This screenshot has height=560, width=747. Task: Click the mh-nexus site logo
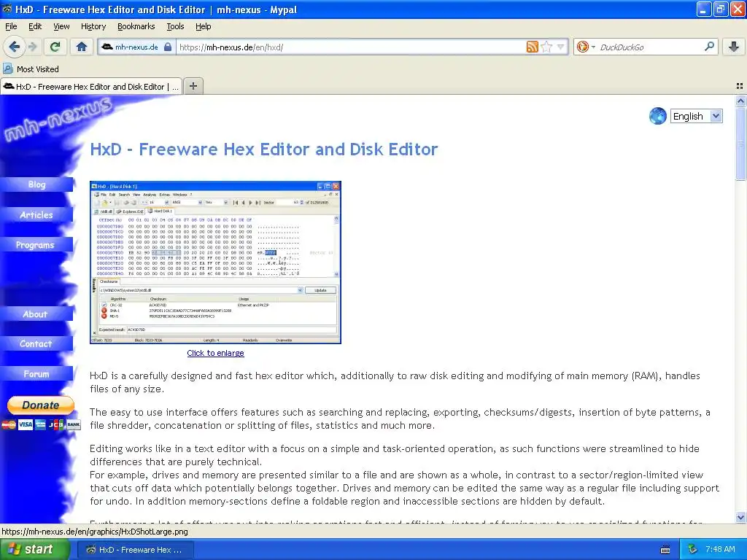click(58, 119)
